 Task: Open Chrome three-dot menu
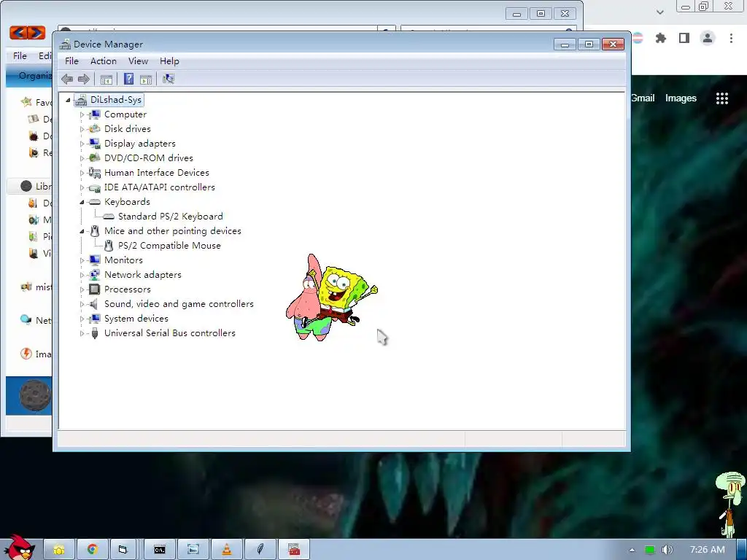pyautogui.click(x=731, y=38)
